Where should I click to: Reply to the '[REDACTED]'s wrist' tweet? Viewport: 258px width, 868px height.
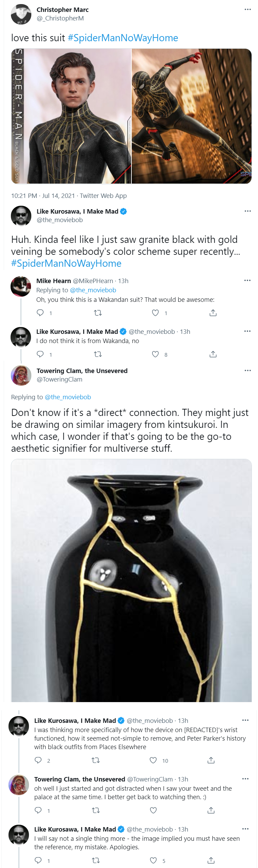point(38,760)
